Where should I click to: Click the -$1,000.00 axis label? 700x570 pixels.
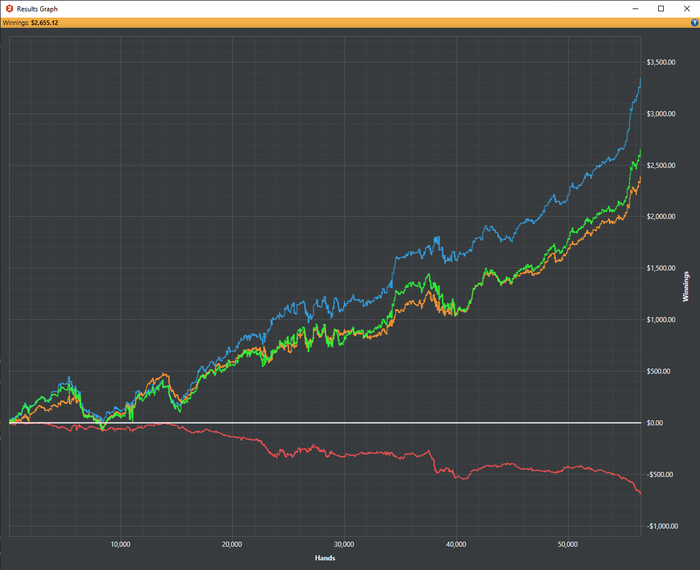(662, 526)
